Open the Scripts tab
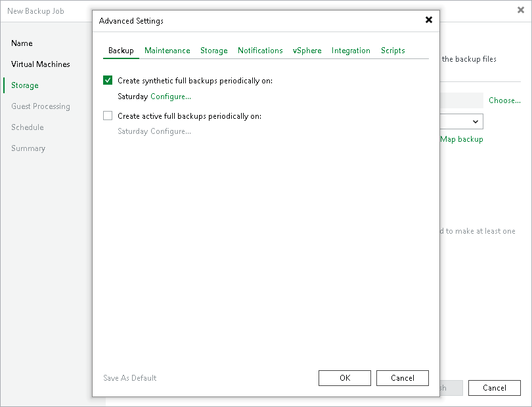The width and height of the screenshot is (532, 407). pyautogui.click(x=392, y=51)
